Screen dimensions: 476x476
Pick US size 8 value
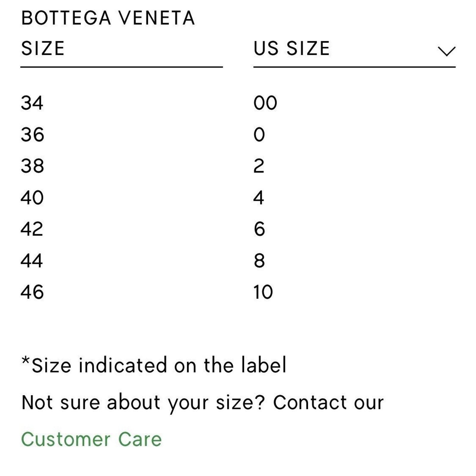pos(259,261)
